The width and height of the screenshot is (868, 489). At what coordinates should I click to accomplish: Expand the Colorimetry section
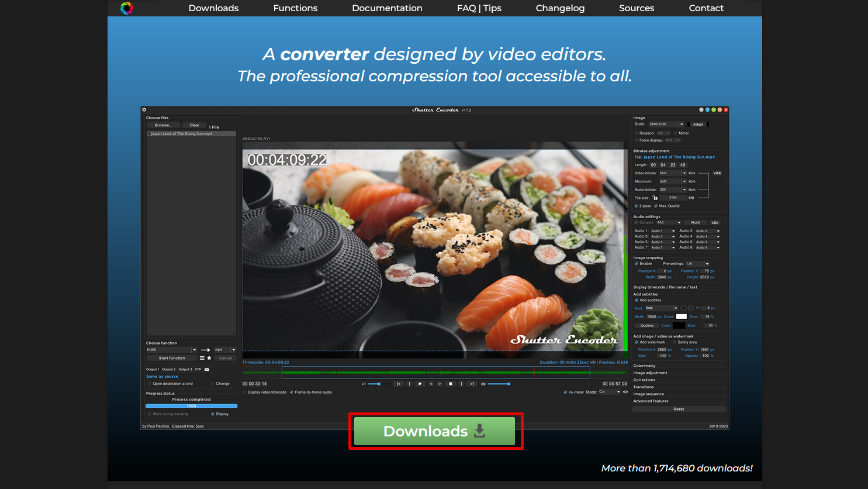point(645,366)
